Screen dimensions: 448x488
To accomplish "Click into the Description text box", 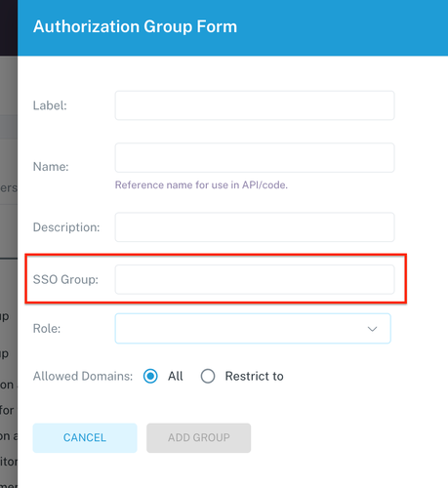I will [x=255, y=227].
